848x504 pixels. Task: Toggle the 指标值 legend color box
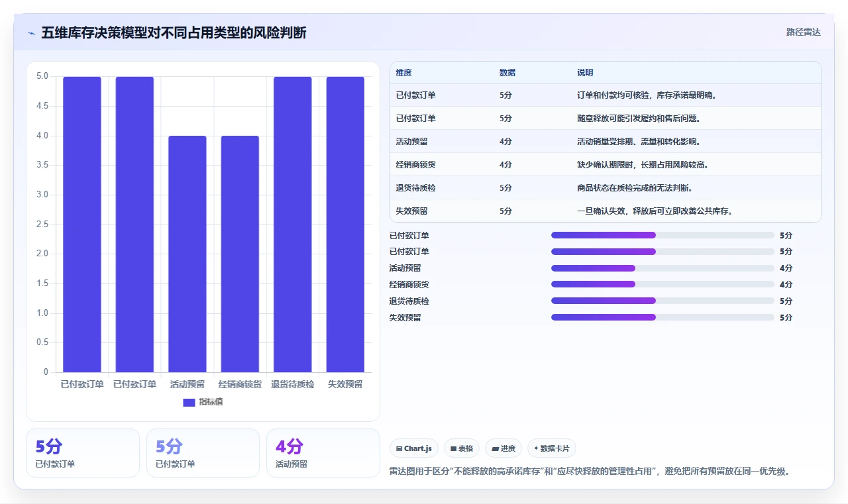click(x=189, y=402)
